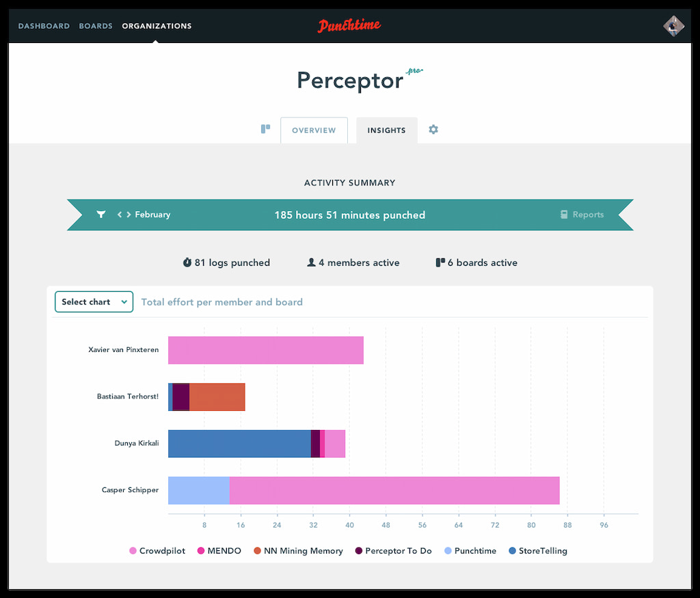Image resolution: width=700 pixels, height=598 pixels.
Task: Click the Reports book icon
Action: point(564,215)
